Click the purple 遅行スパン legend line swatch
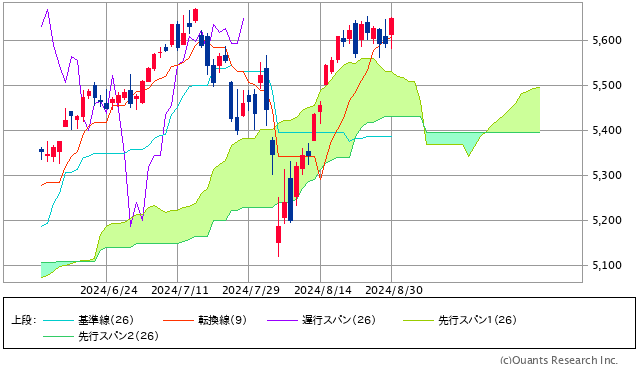 [282, 320]
